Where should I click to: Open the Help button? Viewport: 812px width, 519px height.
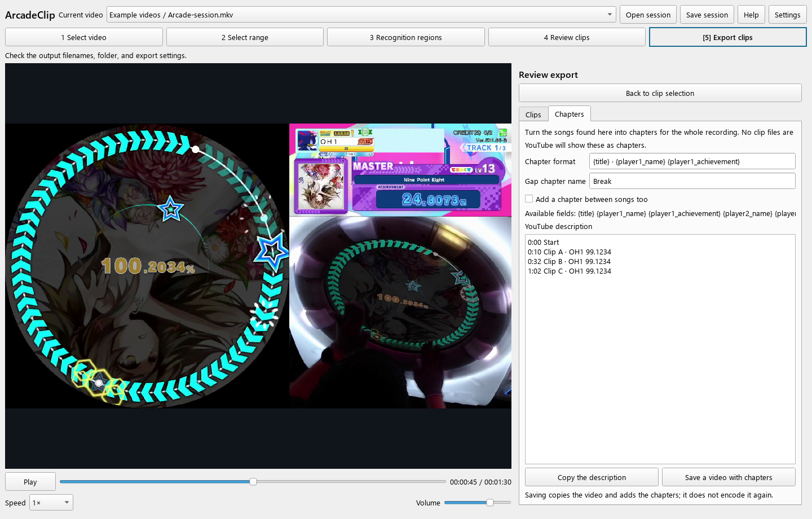tap(751, 15)
